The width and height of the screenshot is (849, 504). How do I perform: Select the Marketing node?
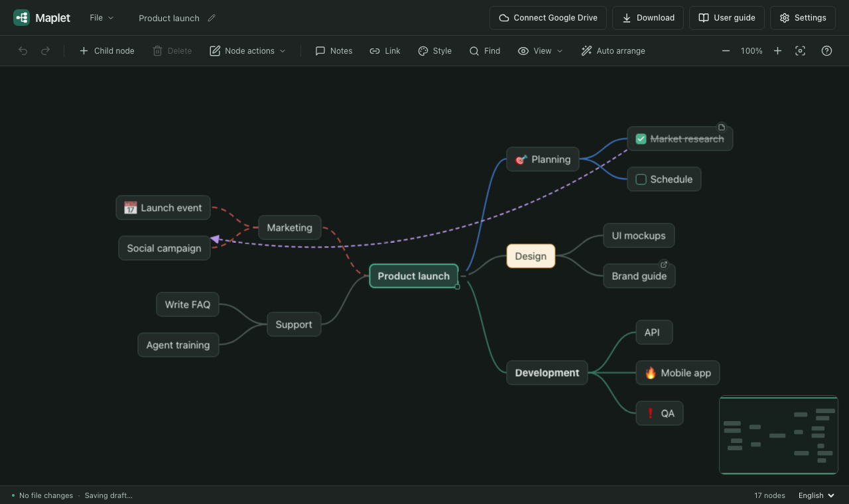289,227
